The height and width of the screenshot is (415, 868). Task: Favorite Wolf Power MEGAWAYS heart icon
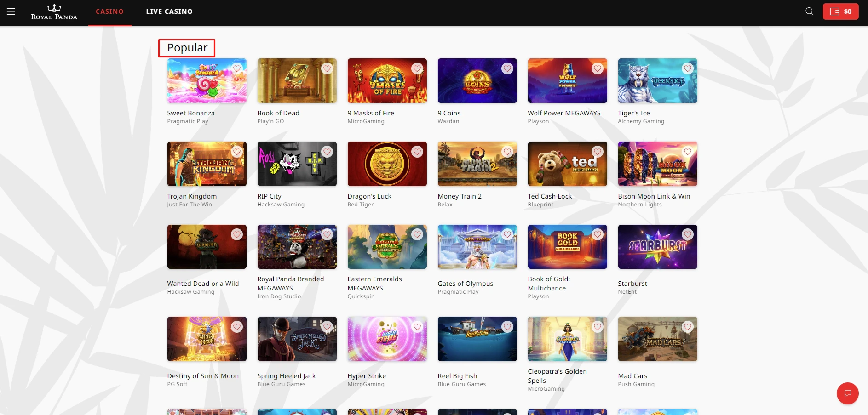598,68
